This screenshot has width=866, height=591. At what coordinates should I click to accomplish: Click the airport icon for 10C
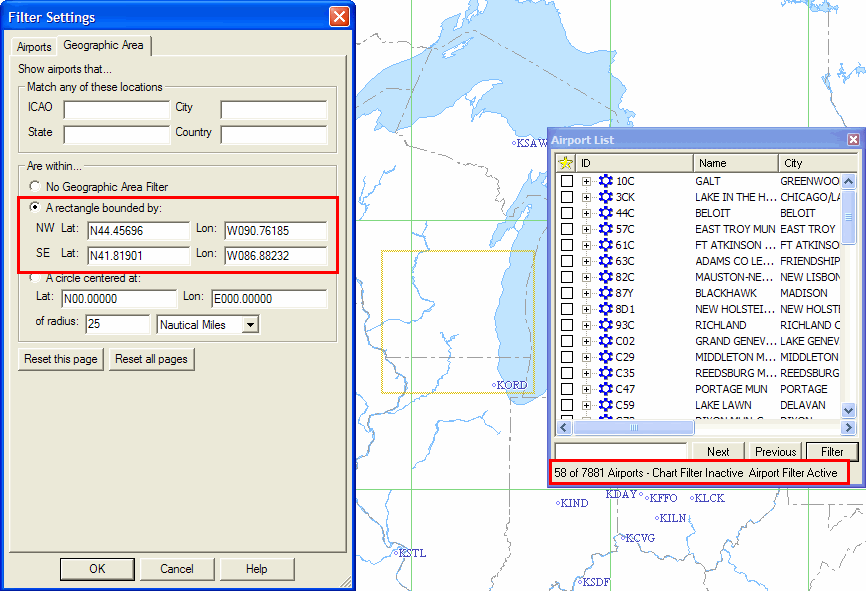point(606,181)
